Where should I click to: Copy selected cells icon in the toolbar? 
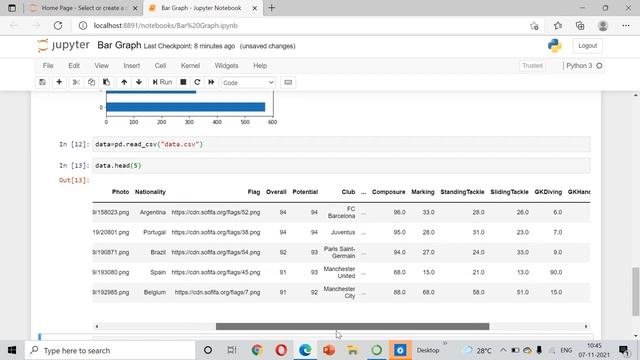pyautogui.click(x=91, y=82)
